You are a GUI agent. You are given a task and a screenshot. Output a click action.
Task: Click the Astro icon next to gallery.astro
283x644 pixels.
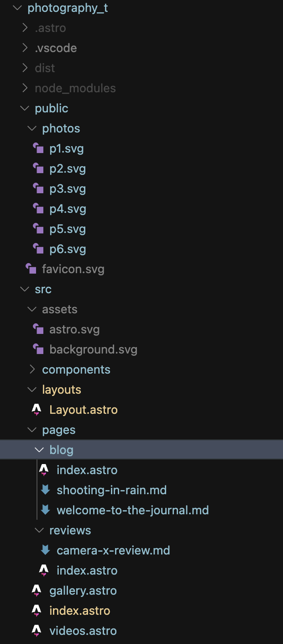(x=37, y=591)
